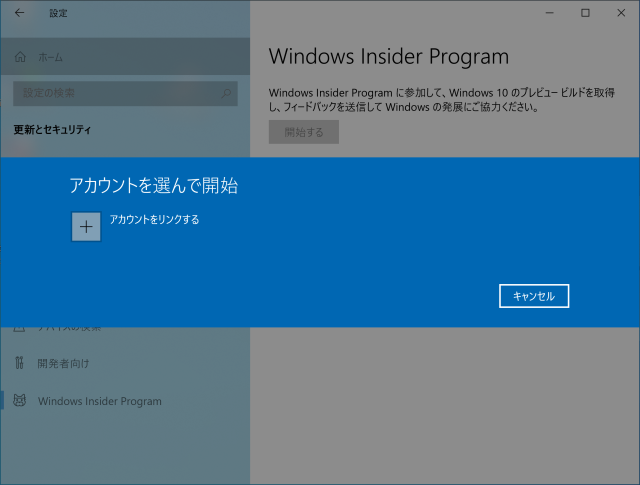This screenshot has width=640, height=485.
Task: Minimize the settings window
Action: click(550, 13)
